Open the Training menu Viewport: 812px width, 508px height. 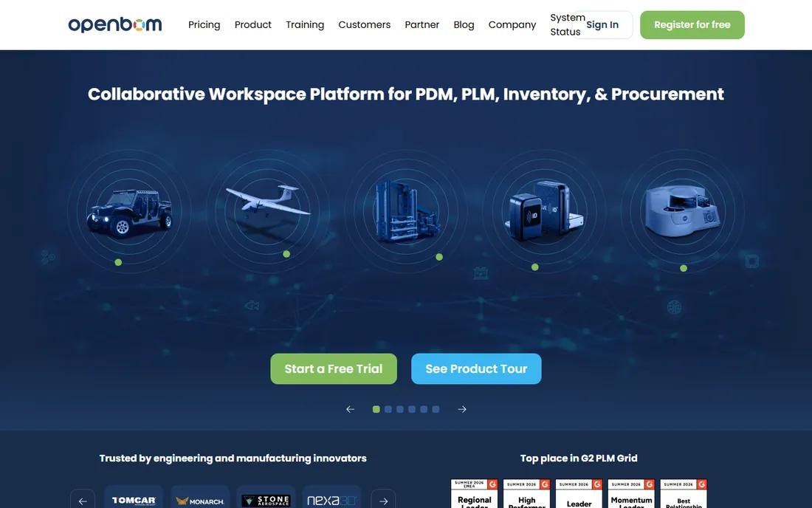[305, 25]
